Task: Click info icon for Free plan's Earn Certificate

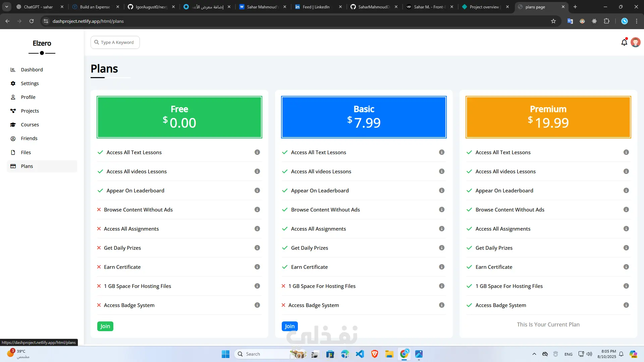Action: [257, 267]
